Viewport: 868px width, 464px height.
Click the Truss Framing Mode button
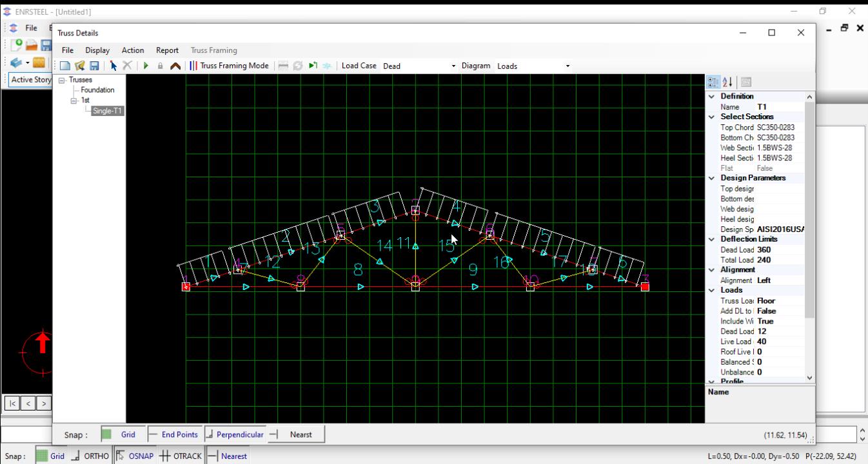(229, 66)
